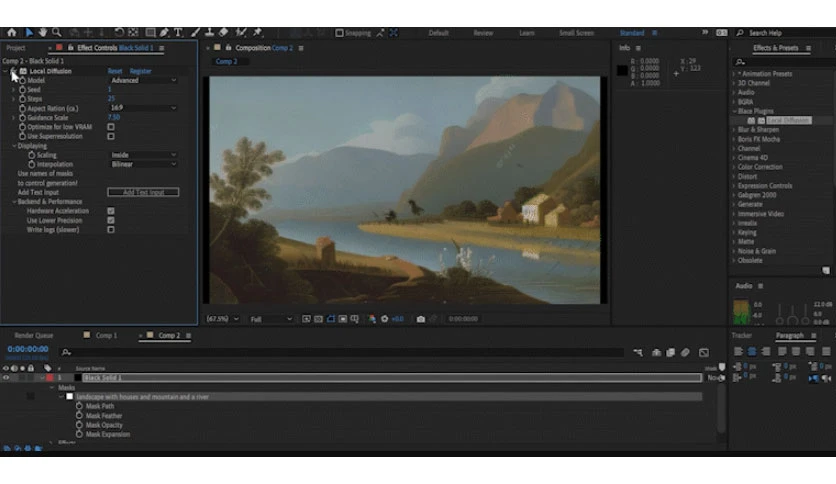The height and width of the screenshot is (484, 836).
Task: Click the Add Text Input button
Action: [143, 192]
